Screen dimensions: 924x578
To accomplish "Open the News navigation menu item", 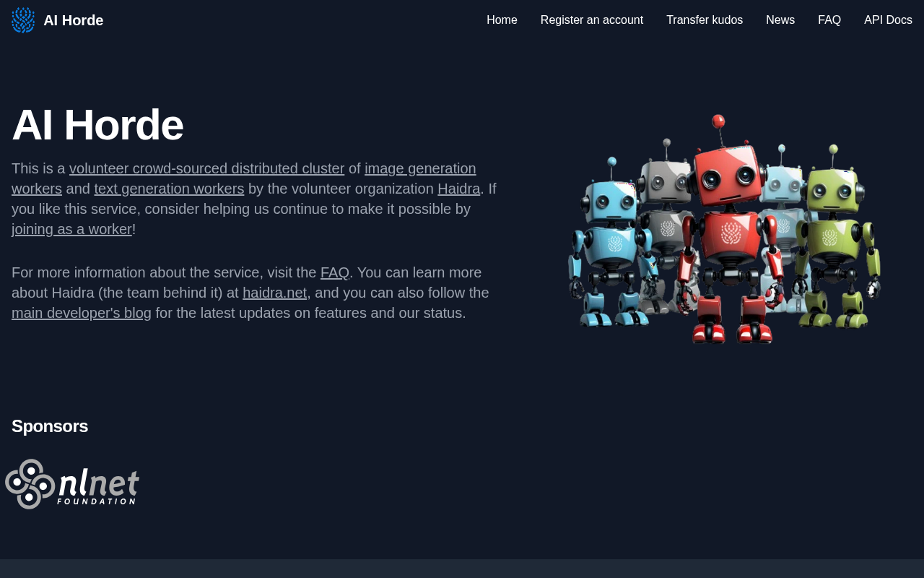I will 780,19.
